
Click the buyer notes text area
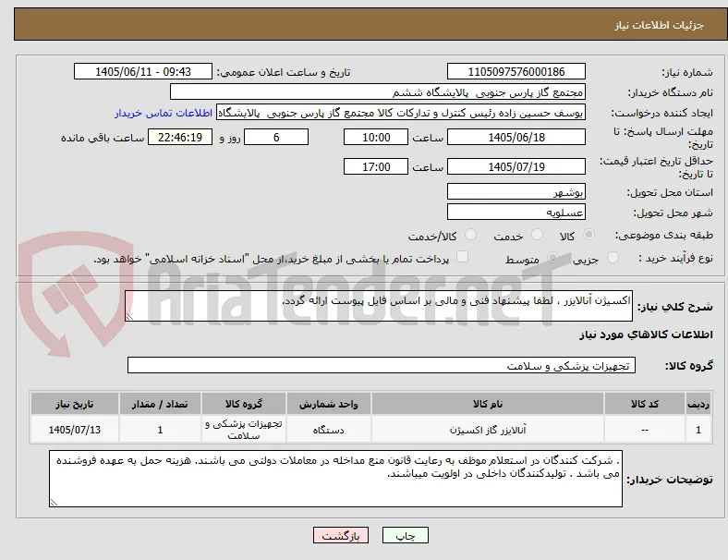(x=335, y=479)
